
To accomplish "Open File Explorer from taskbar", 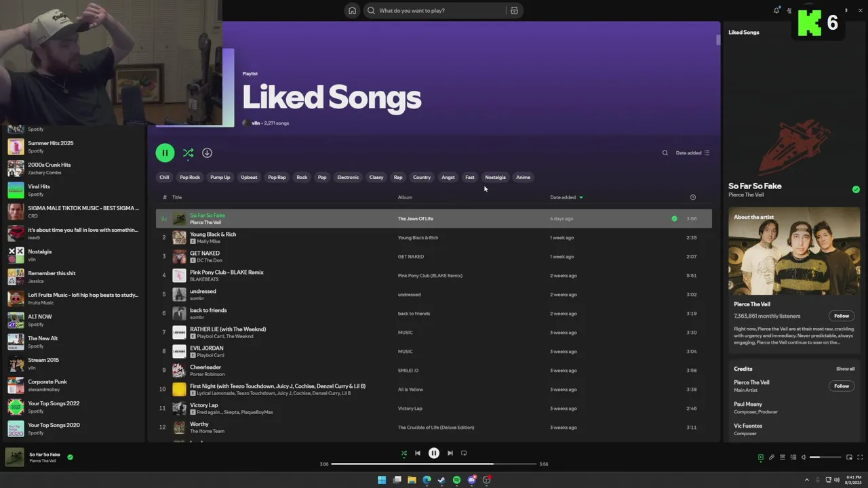I will click(412, 480).
